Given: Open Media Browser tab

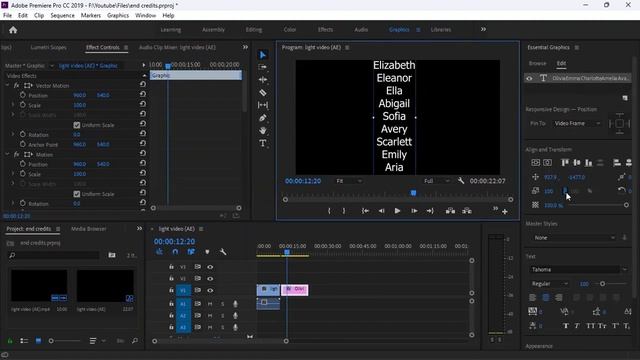Looking at the screenshot, I should [89, 229].
